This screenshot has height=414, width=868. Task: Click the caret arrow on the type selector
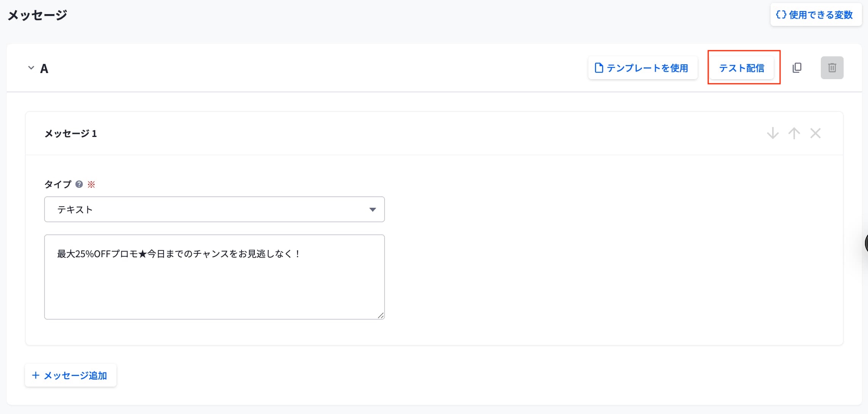tap(372, 210)
